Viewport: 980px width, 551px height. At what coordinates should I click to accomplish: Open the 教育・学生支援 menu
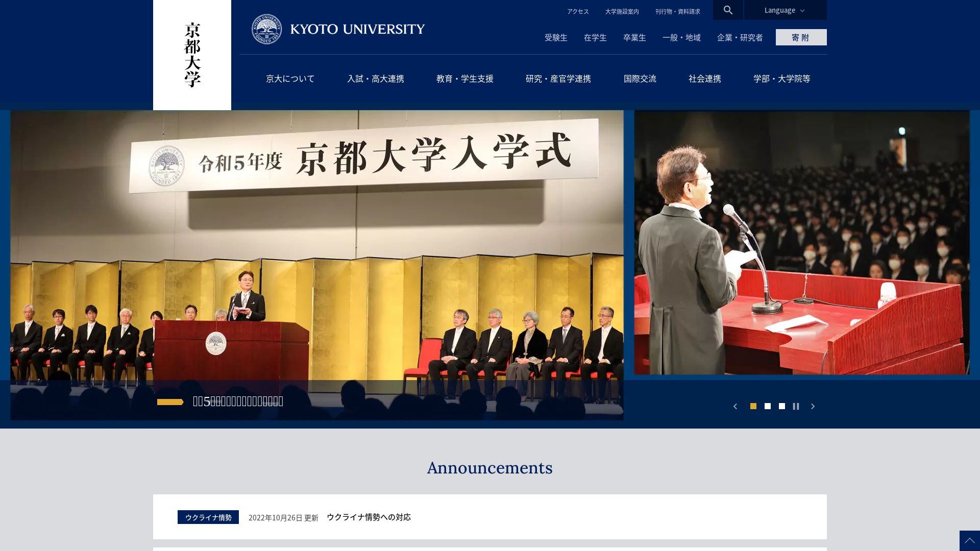tap(464, 79)
